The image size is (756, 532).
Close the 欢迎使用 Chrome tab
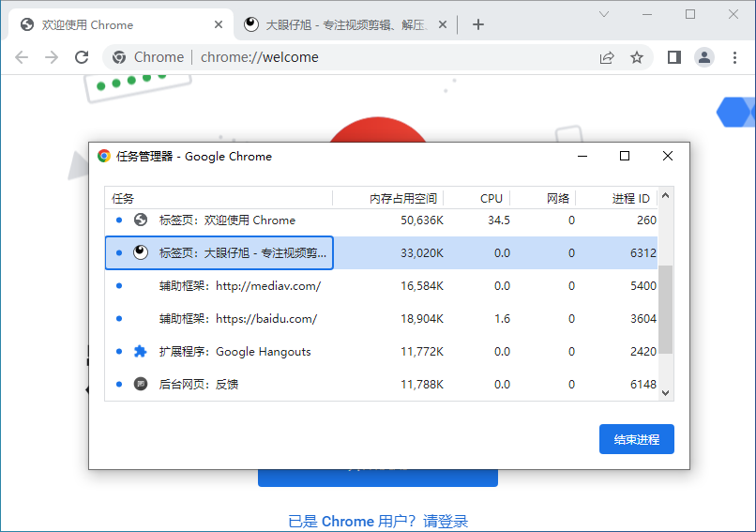(219, 24)
